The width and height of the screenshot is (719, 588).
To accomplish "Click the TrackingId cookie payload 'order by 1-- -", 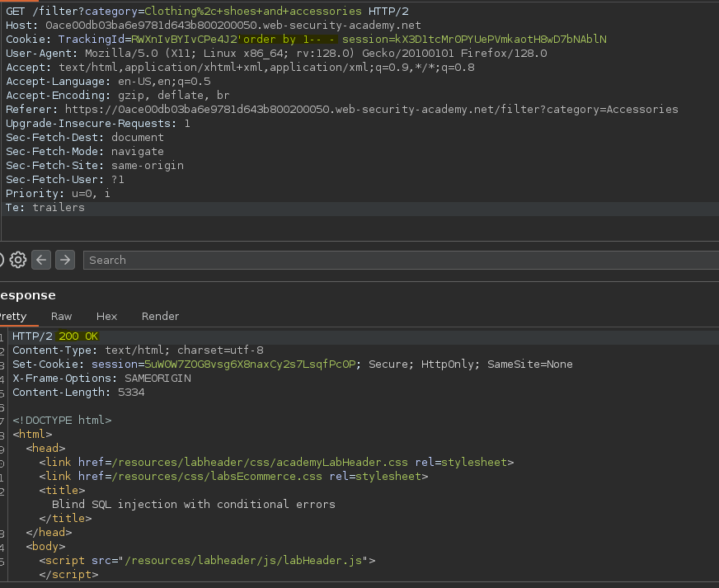I will click(x=287, y=40).
